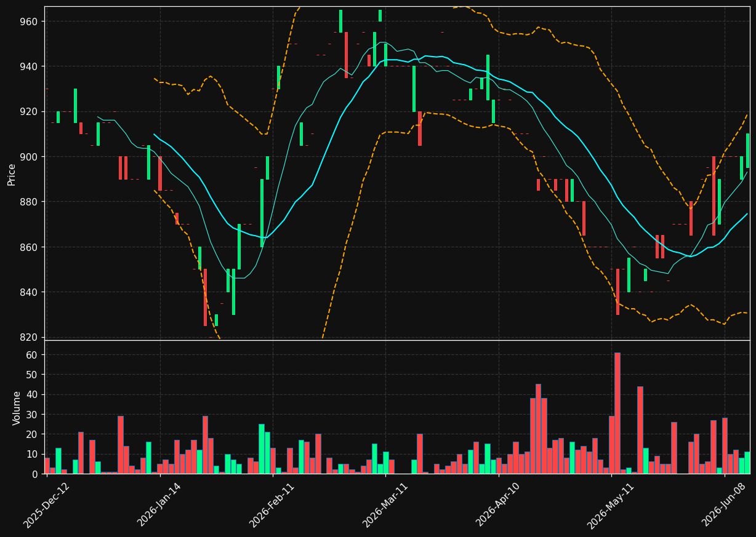Click the April volume bar peaking at 45
The height and width of the screenshot is (537, 756).
(x=538, y=429)
